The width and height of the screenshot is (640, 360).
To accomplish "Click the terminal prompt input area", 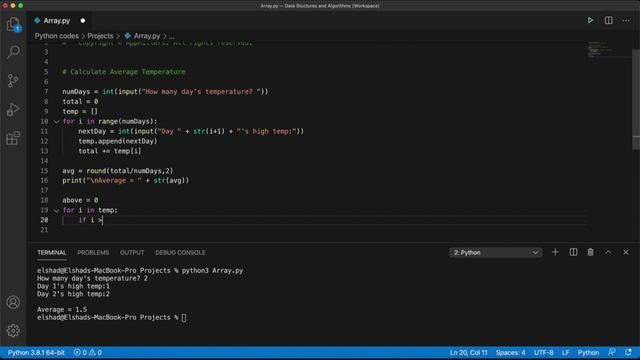I will pyautogui.click(x=184, y=318).
